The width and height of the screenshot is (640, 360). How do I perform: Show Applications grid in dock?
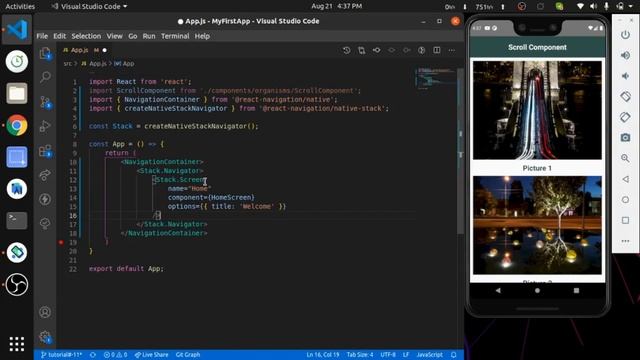tap(17, 344)
